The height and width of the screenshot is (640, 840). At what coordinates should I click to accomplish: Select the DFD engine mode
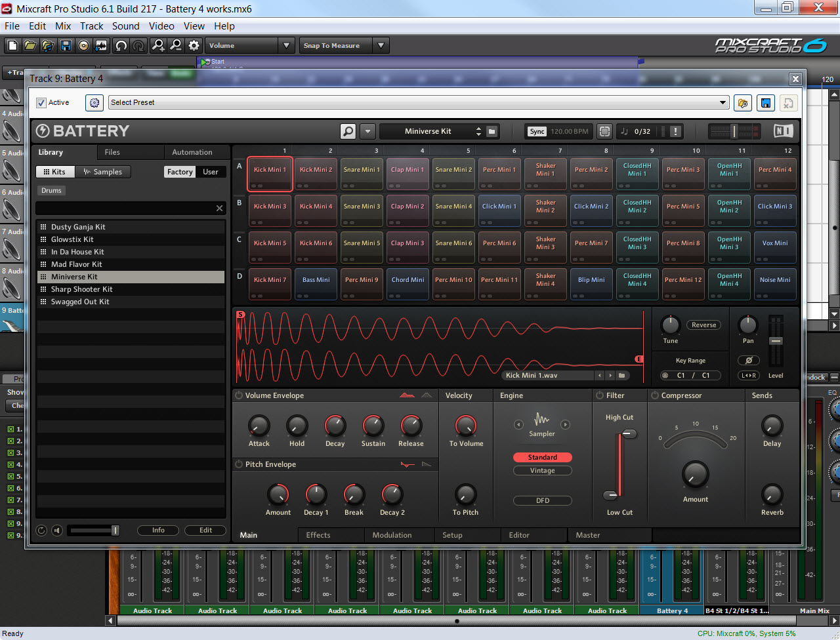point(542,501)
